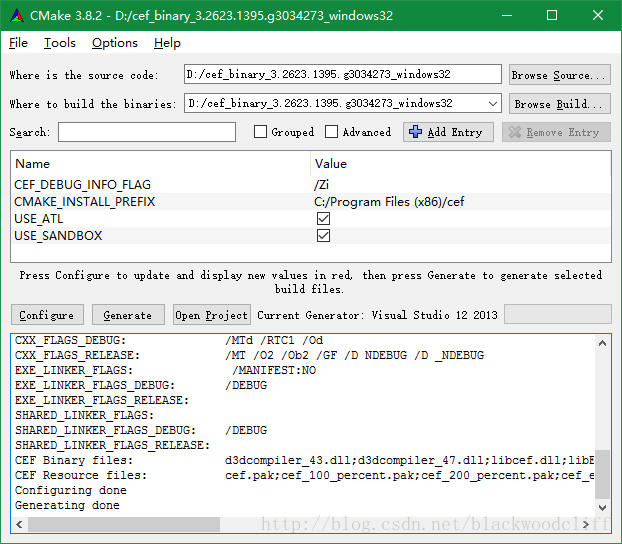
Task: Click the log scroll right arrow
Action: click(x=586, y=524)
